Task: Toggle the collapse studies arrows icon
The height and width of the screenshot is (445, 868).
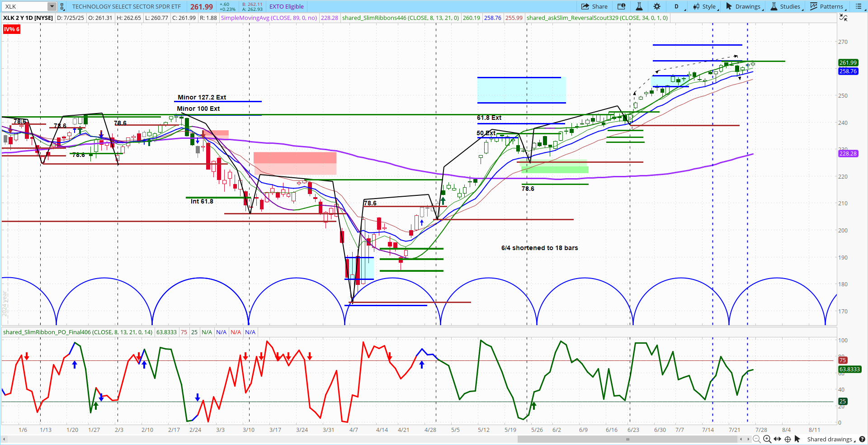Action: pyautogui.click(x=843, y=18)
